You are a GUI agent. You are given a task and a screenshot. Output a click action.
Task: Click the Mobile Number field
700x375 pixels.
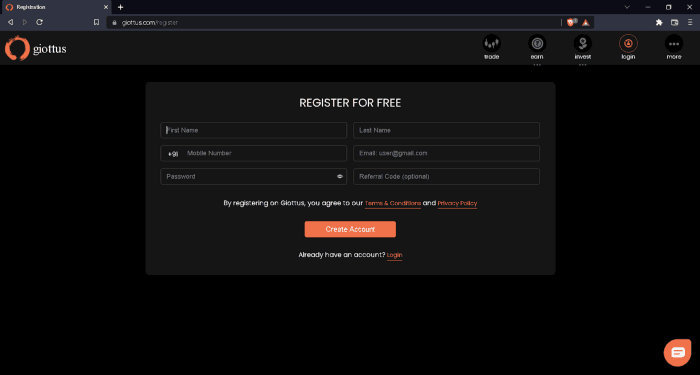[263, 153]
